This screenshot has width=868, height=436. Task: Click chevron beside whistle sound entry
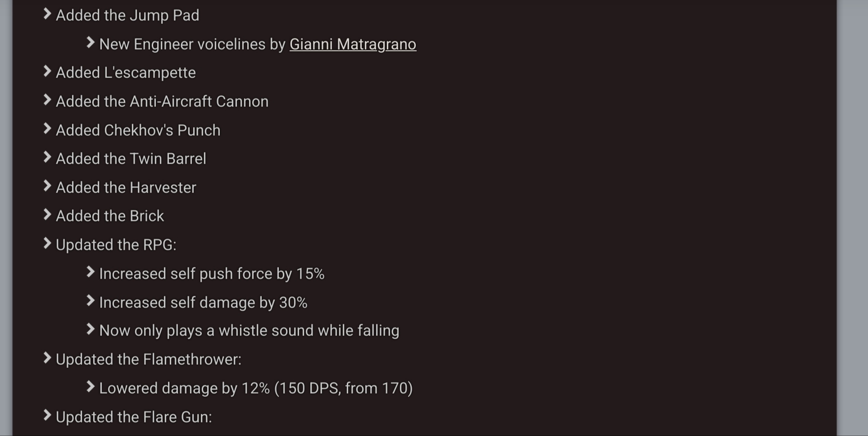(x=91, y=329)
